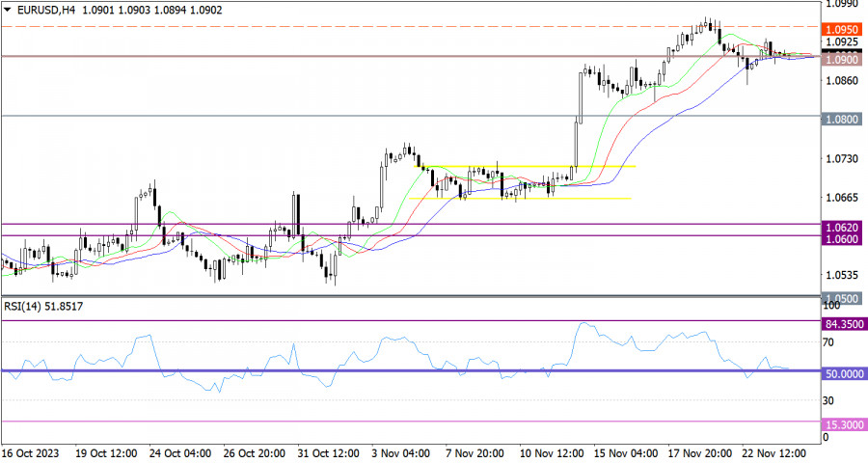
Task: Click the 10 Nov 12:00 time label
Action: (552, 453)
